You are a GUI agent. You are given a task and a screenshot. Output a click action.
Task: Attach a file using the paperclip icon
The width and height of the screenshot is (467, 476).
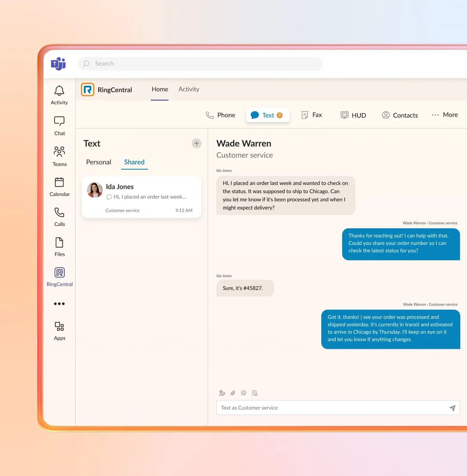click(x=233, y=393)
